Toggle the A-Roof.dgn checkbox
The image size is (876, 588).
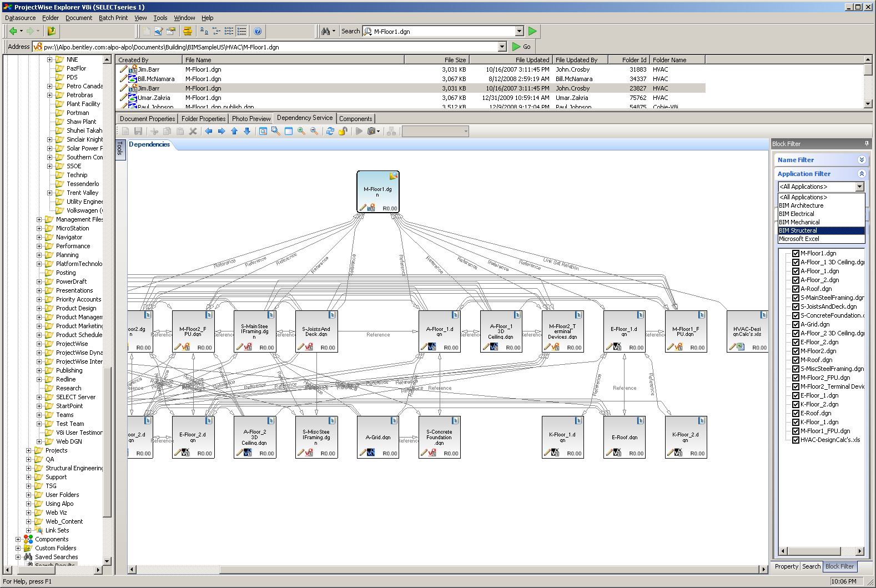coord(796,289)
